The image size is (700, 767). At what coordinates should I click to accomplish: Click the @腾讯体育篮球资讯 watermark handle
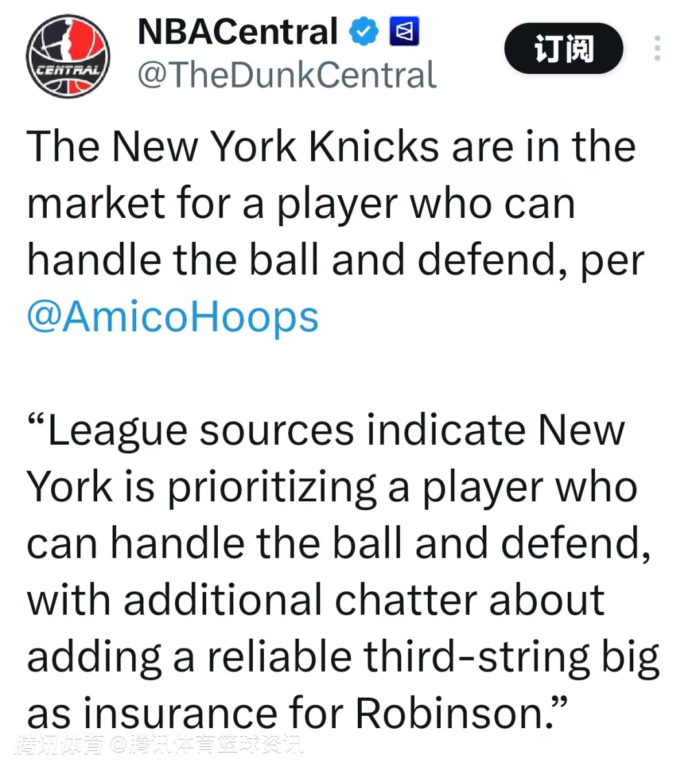tap(206, 746)
